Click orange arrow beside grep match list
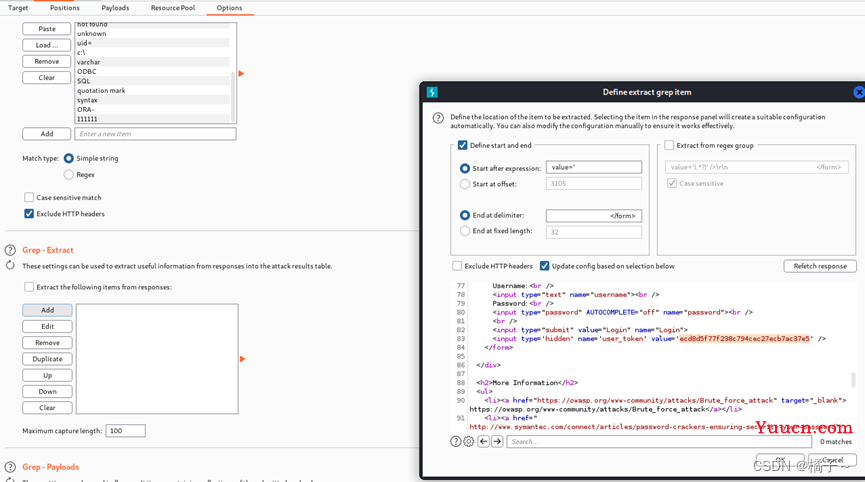This screenshot has width=865, height=482. coord(241,73)
